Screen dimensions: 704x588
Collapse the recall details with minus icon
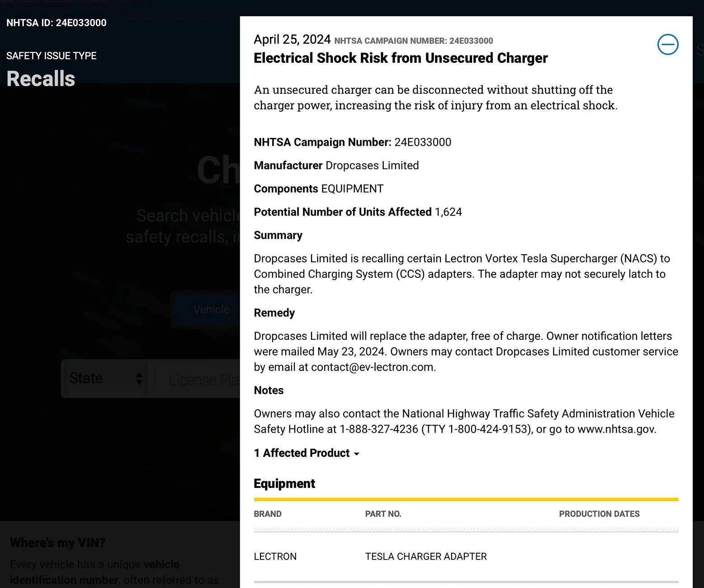tap(667, 44)
